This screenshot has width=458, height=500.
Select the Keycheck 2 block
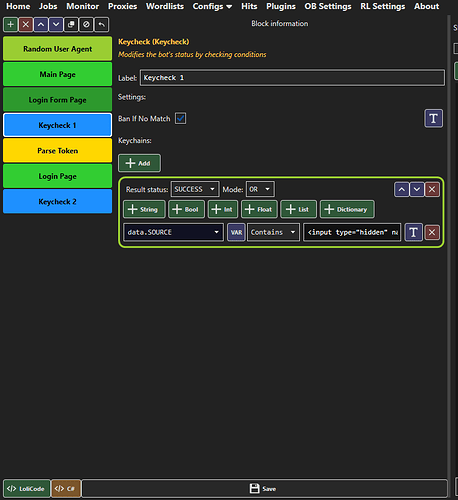pos(57,201)
